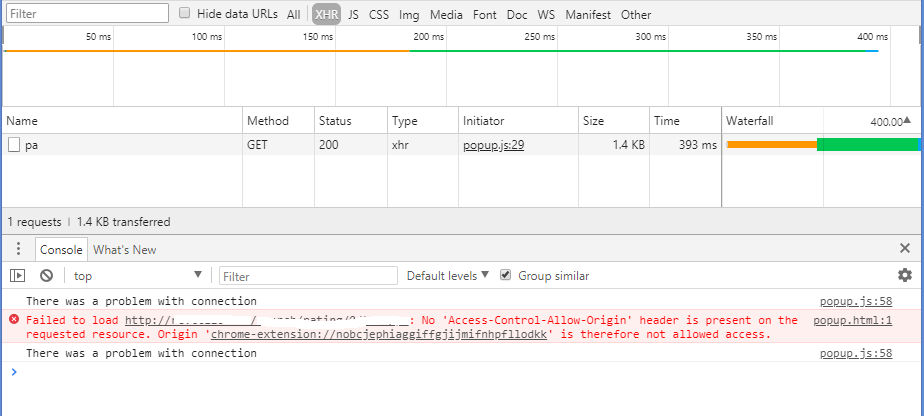The width and height of the screenshot is (924, 416).
Task: Filter requests by CSS
Action: (379, 15)
